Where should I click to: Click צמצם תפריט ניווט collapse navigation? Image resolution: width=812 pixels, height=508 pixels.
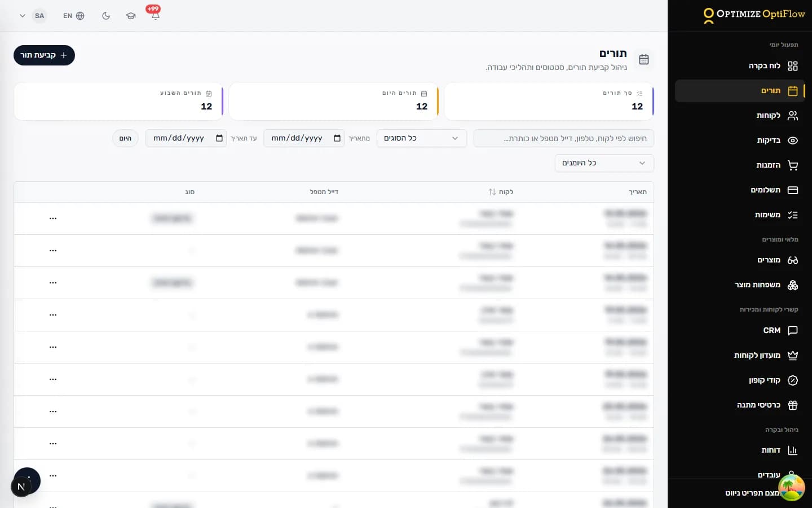(x=752, y=493)
